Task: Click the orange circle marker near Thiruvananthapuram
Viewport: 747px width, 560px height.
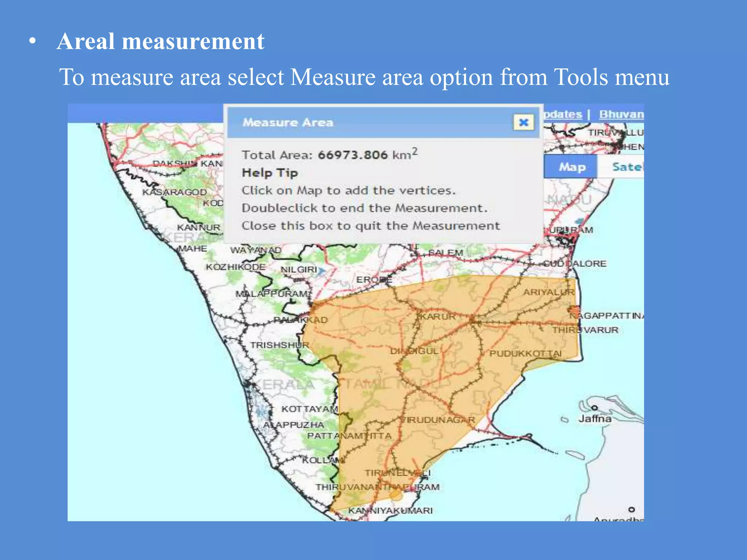Action: tap(395, 495)
